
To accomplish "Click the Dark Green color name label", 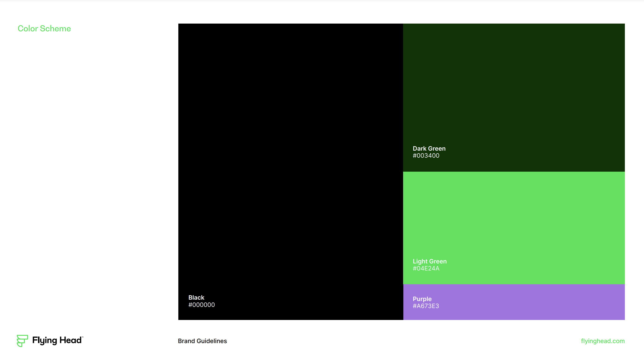I will click(429, 148).
